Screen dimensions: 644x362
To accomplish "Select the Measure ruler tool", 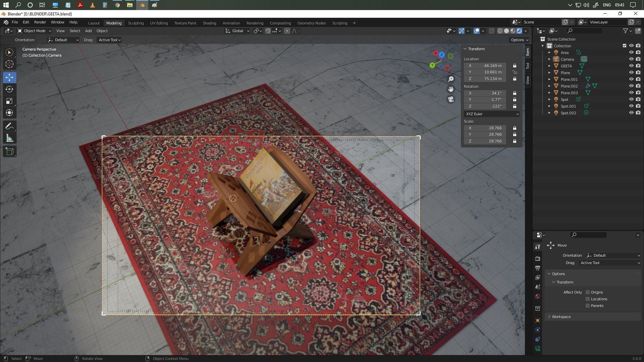I will click(x=9, y=138).
